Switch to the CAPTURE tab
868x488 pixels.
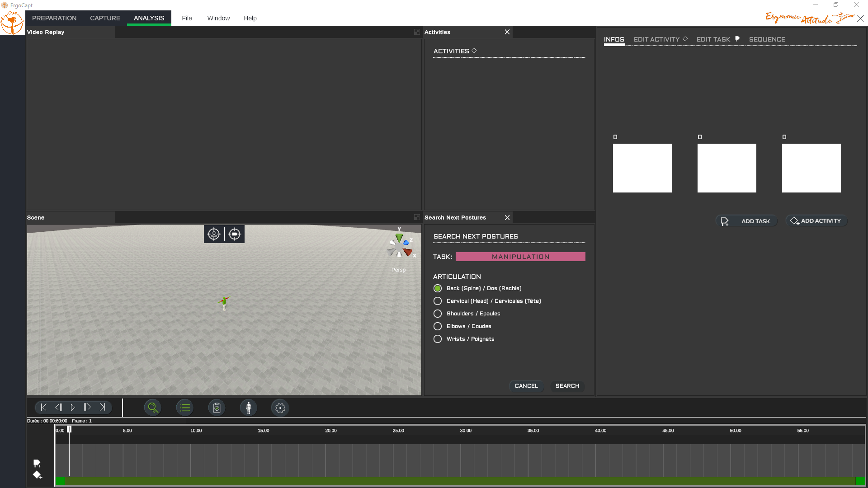105,18
